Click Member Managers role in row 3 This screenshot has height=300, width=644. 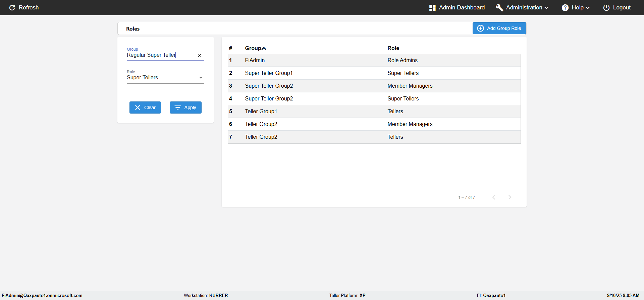[410, 86]
